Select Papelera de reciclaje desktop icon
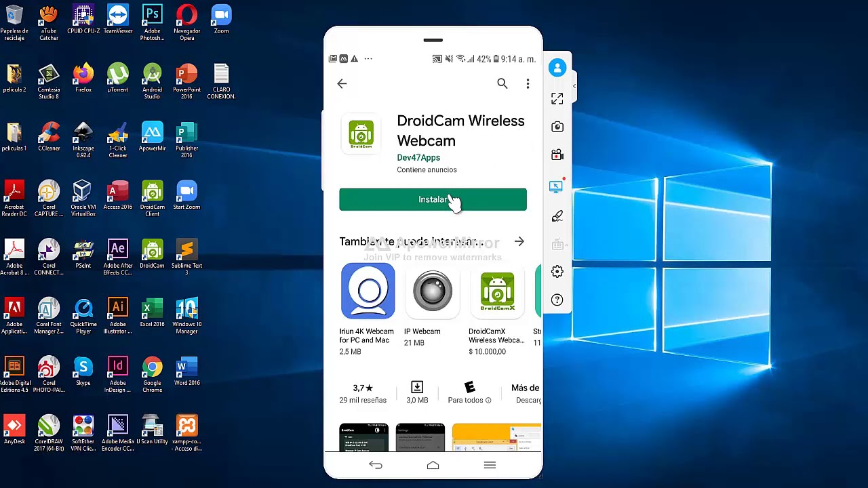868x488 pixels. coord(14,23)
